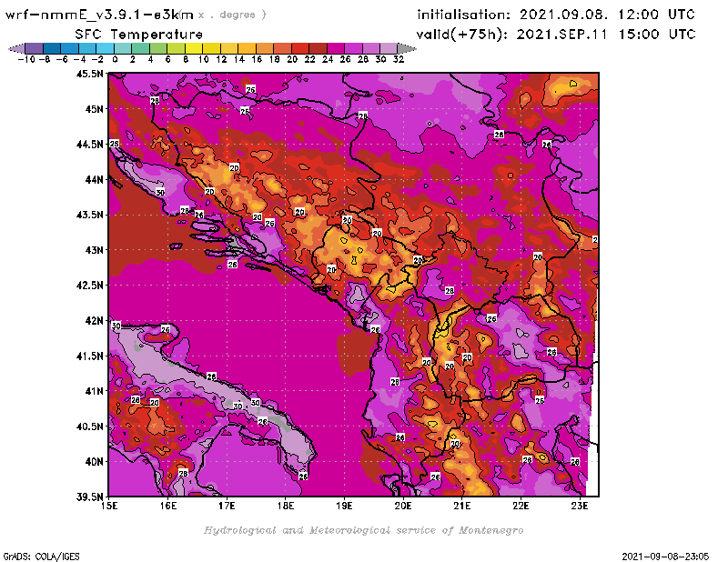Viewport: 728px width, 562px height.
Task: Select the light blue -4 to -2 swatch
Action: coord(87,48)
